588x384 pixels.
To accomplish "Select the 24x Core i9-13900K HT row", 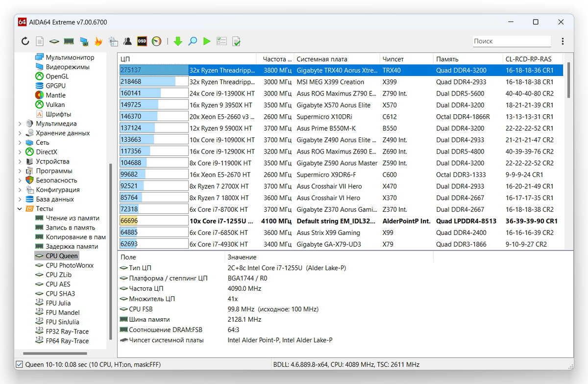I will (x=341, y=93).
